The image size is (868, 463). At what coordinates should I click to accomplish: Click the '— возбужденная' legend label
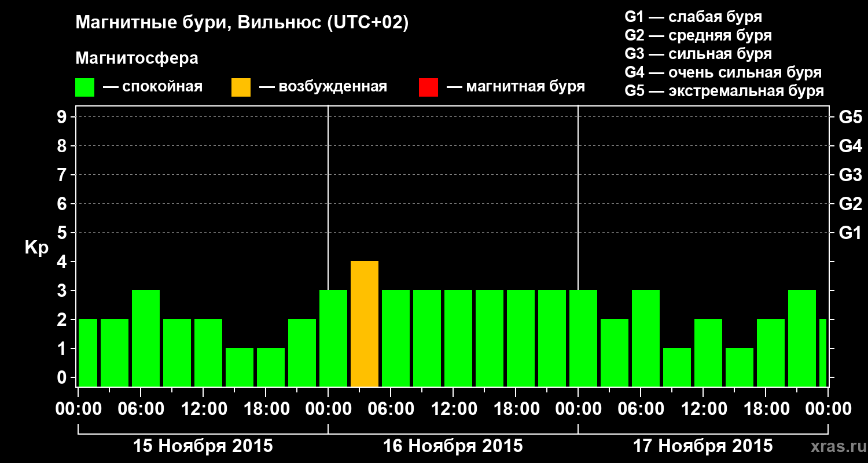tap(323, 87)
